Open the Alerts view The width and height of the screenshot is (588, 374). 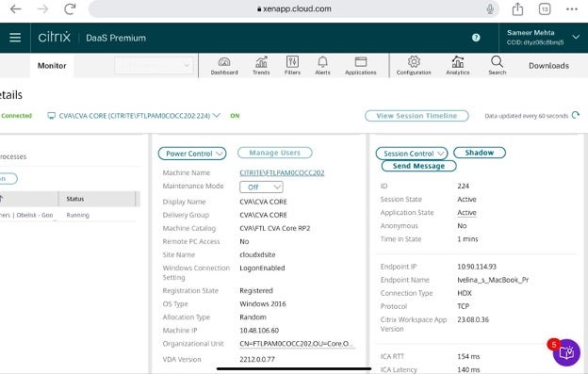322,66
